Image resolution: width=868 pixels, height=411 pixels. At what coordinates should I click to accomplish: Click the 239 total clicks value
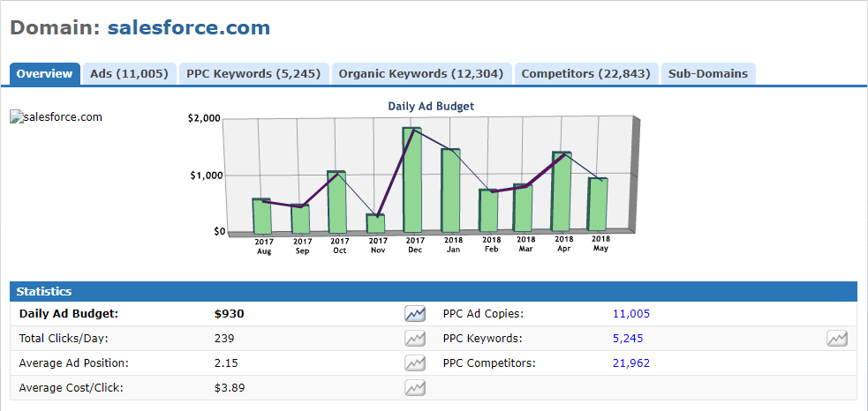(224, 339)
